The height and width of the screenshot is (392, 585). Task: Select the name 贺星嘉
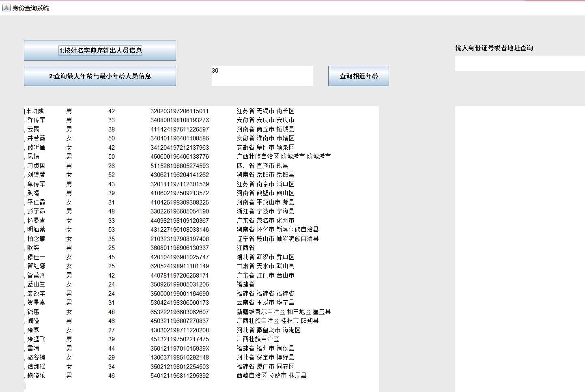36,303
